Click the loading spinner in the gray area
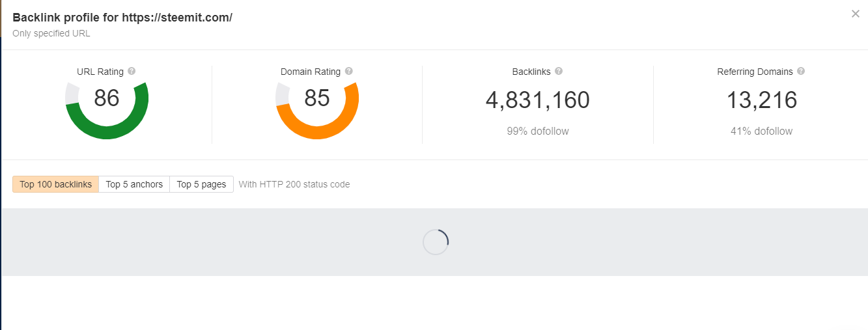The height and width of the screenshot is (330, 868). (436, 242)
